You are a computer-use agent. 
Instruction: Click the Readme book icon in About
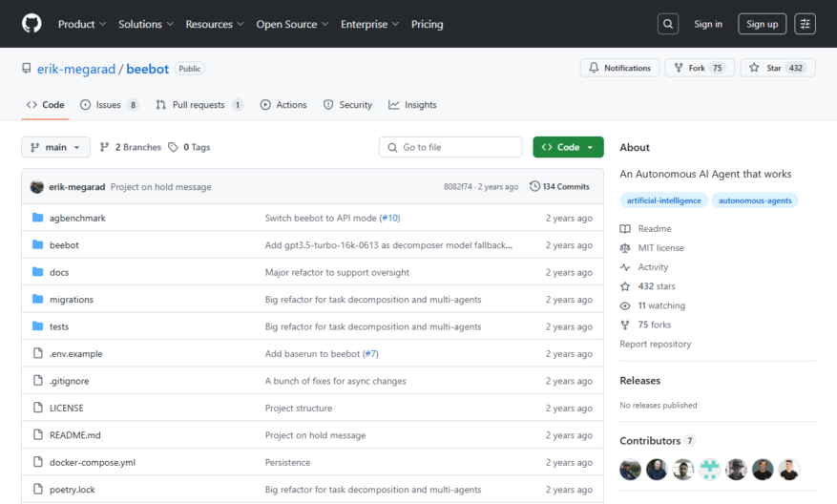pos(625,228)
